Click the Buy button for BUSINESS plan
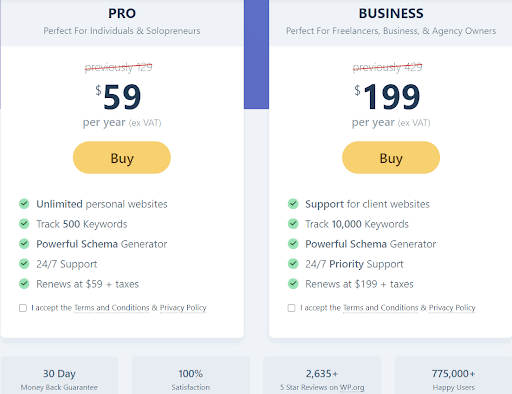Screen dimensions: 512x394 (x=391, y=157)
